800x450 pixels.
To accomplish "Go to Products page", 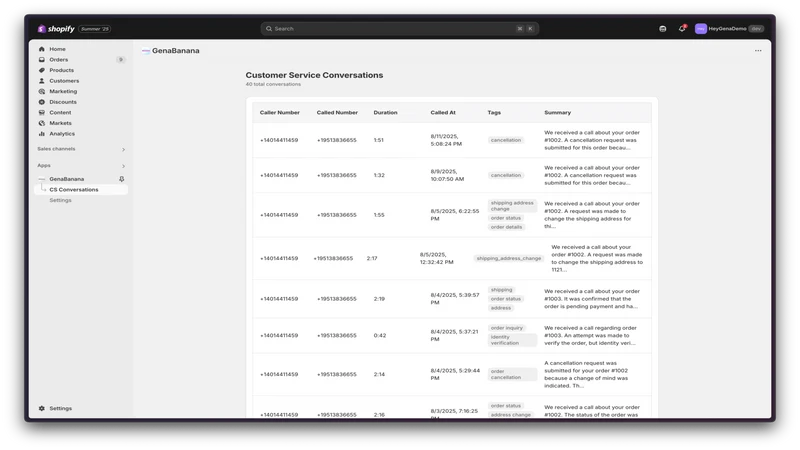I will point(62,70).
